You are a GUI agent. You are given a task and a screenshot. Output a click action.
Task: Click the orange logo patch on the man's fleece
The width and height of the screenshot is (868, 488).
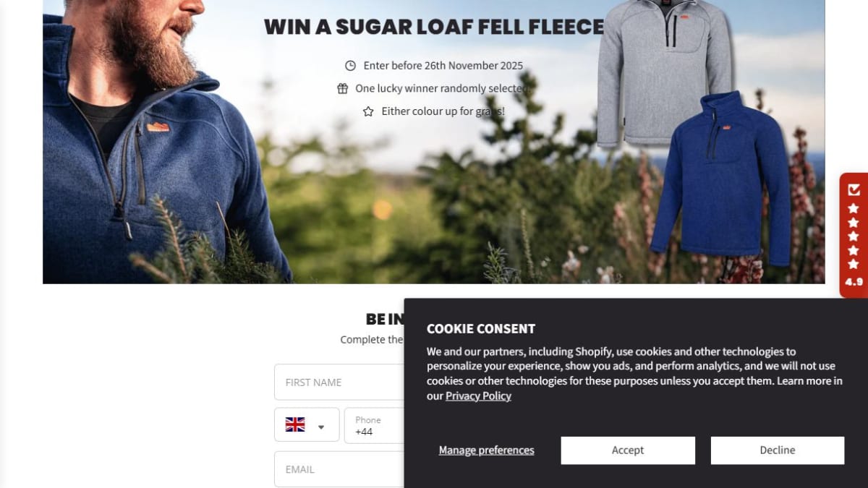(158, 127)
